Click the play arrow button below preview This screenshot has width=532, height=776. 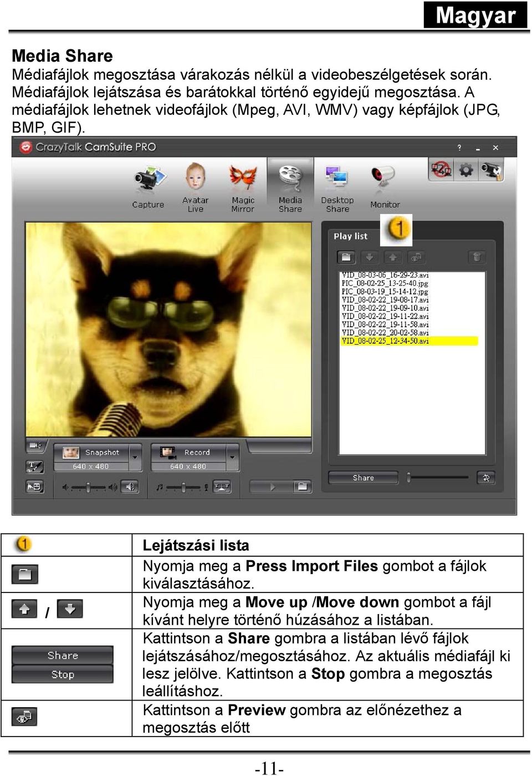click(271, 487)
